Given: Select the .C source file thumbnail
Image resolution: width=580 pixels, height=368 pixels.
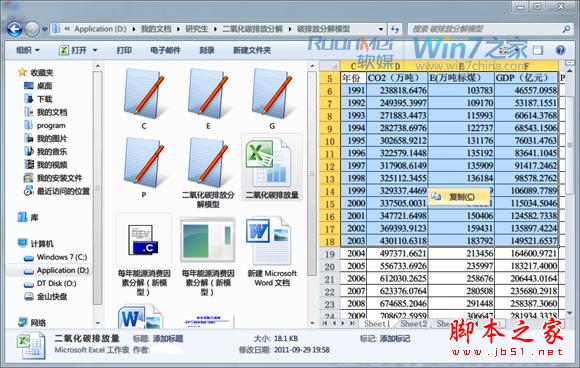Looking at the screenshot, I should pyautogui.click(x=144, y=241).
